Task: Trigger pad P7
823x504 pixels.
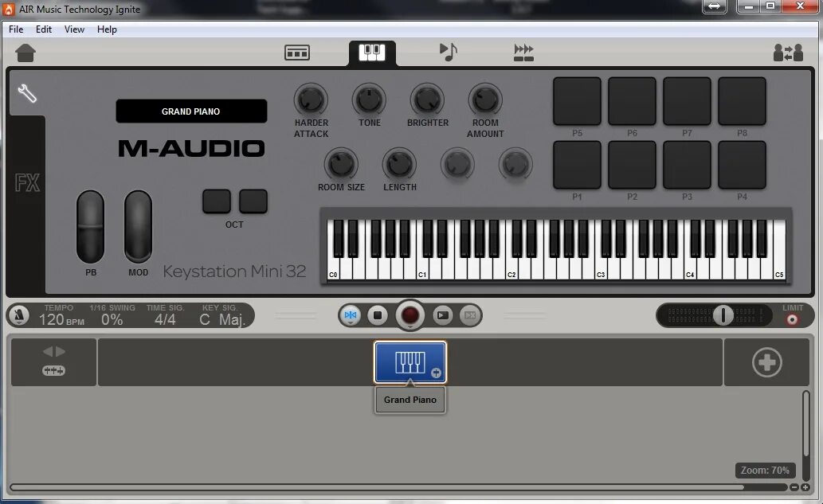Action: pos(687,101)
